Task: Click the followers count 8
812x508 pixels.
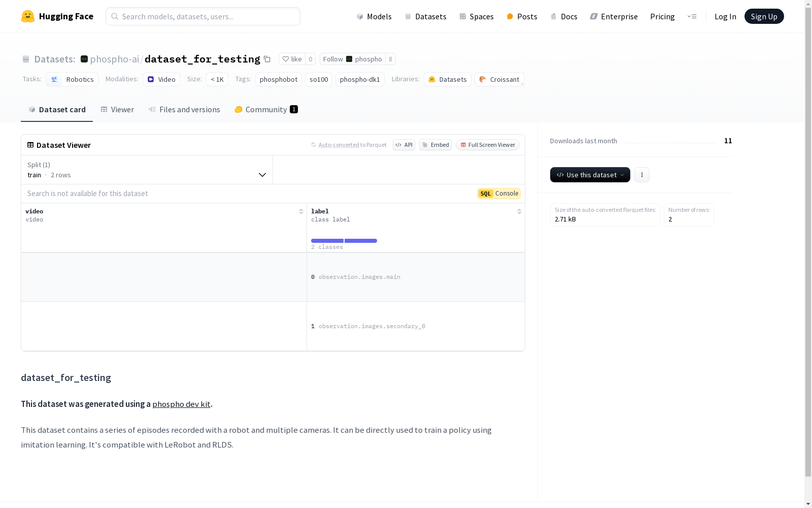Action: [390, 59]
